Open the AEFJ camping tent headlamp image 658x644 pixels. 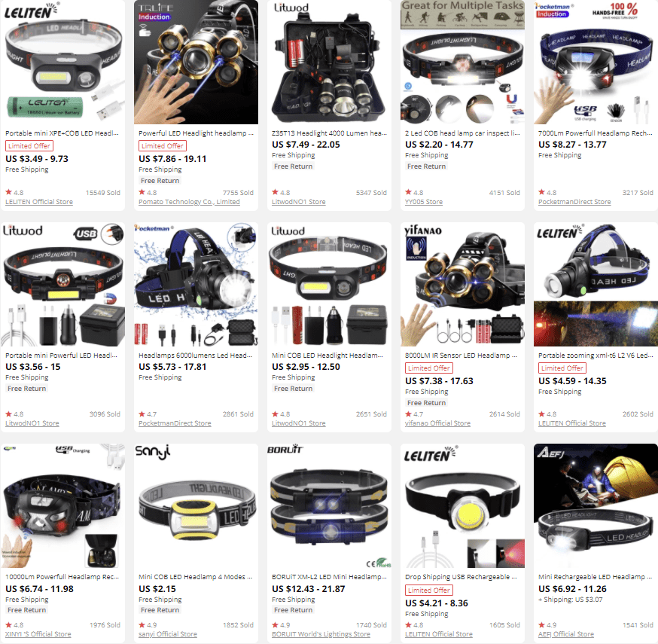click(596, 506)
